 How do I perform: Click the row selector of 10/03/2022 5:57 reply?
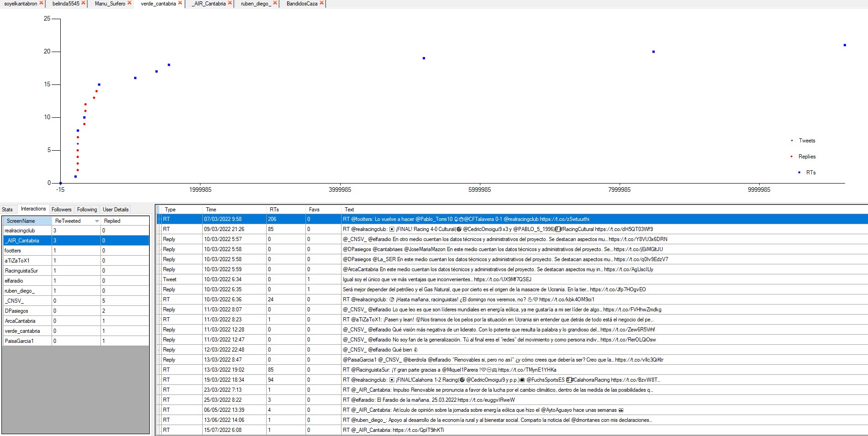point(158,239)
